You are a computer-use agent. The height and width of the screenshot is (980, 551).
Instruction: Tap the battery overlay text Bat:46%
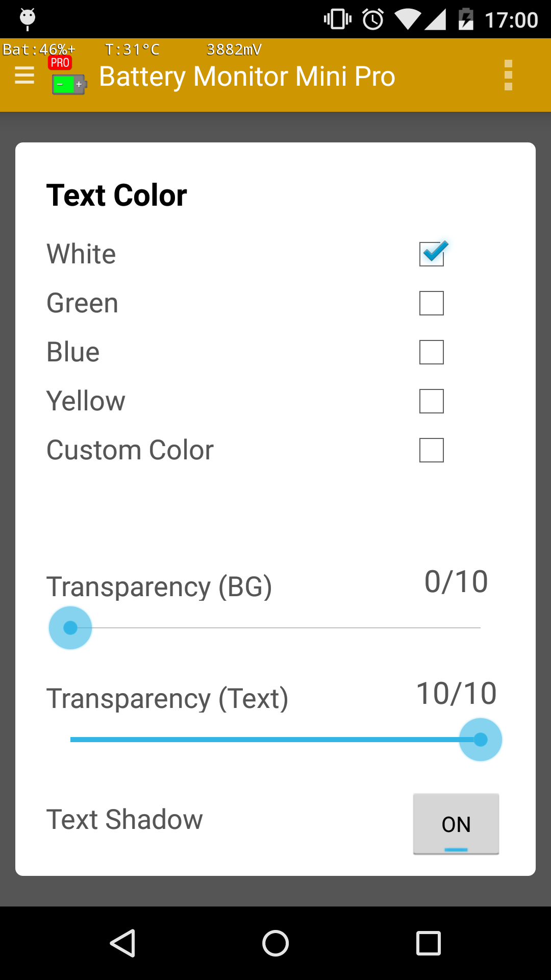[x=39, y=50]
